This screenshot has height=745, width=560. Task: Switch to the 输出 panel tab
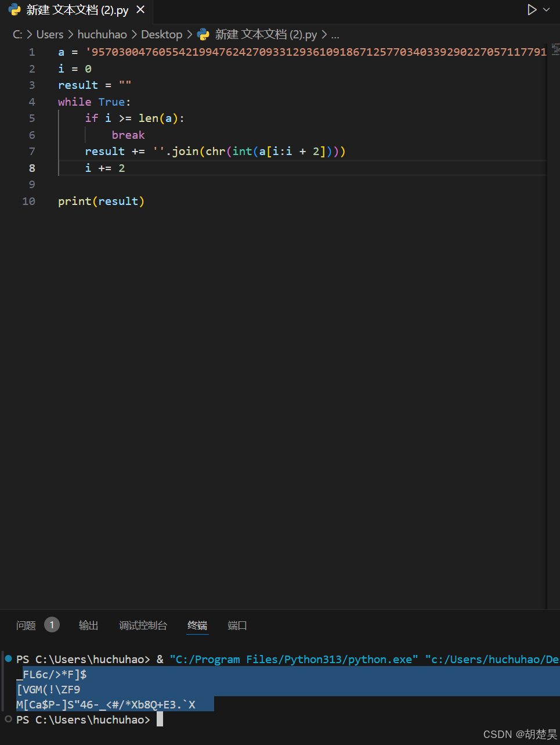88,625
